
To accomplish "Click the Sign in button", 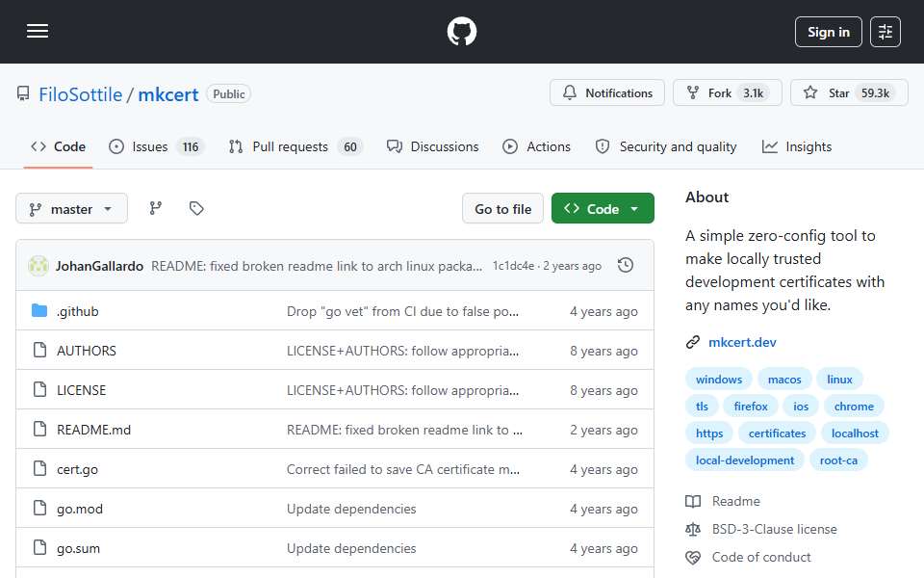I will coord(828,32).
